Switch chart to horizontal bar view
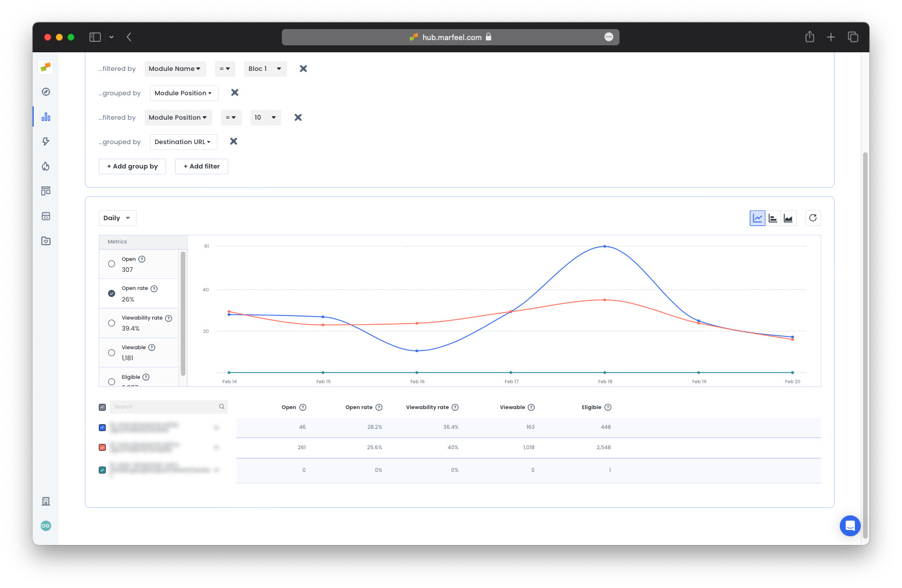The height and width of the screenshot is (588, 902). point(773,218)
